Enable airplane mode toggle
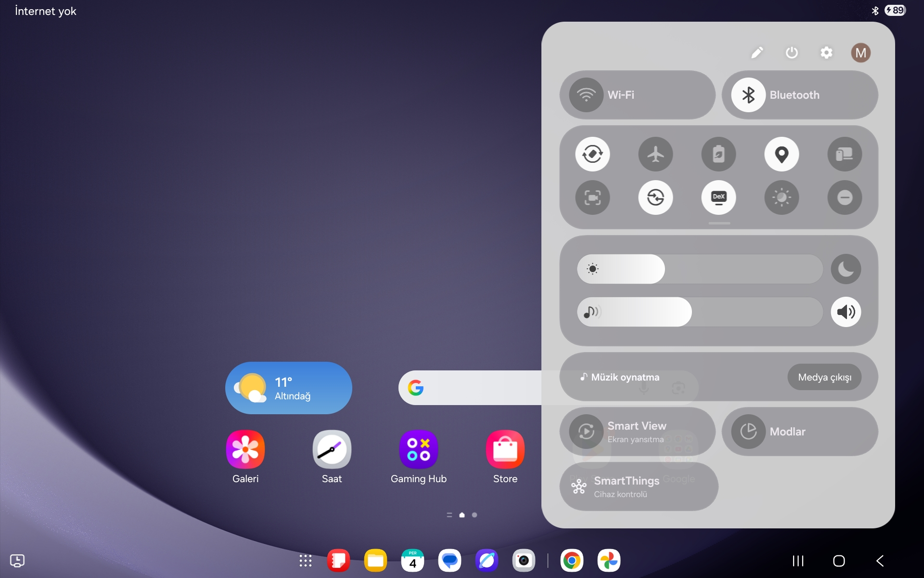This screenshot has height=578, width=924. (655, 154)
